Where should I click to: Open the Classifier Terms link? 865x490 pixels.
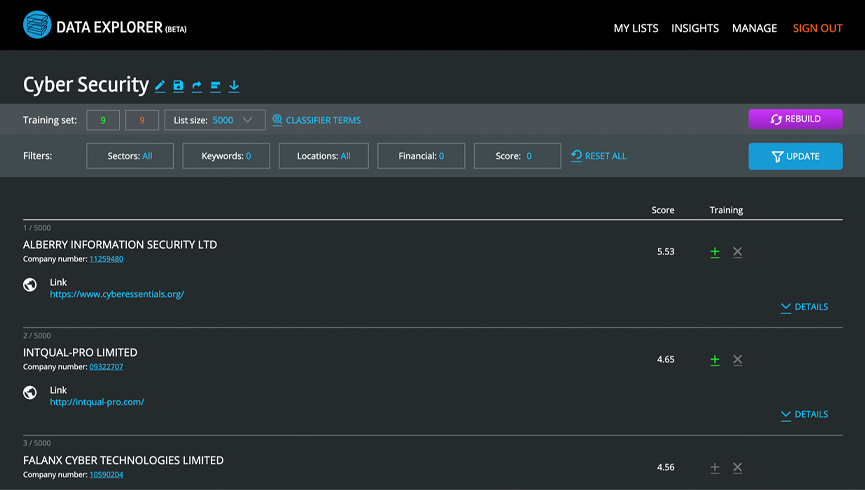(323, 120)
